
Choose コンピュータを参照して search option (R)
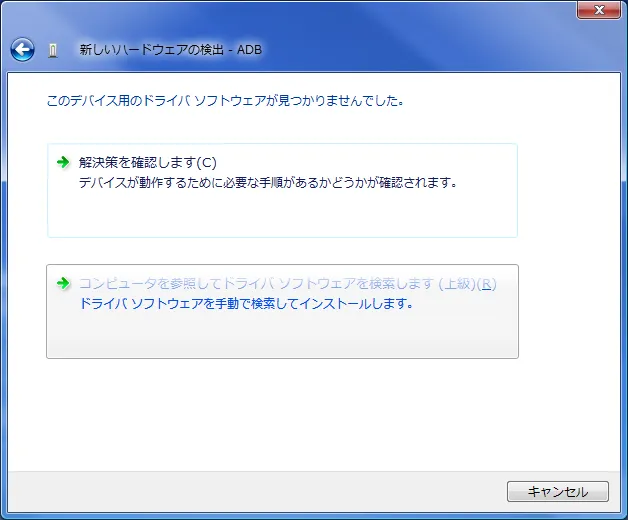pos(282,311)
